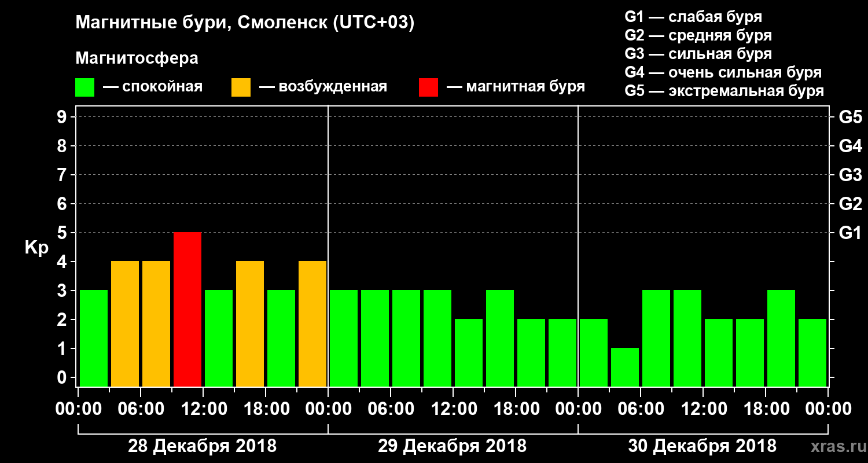
Task: Click the '06:00' label under 29 December
Action: [x=390, y=409]
